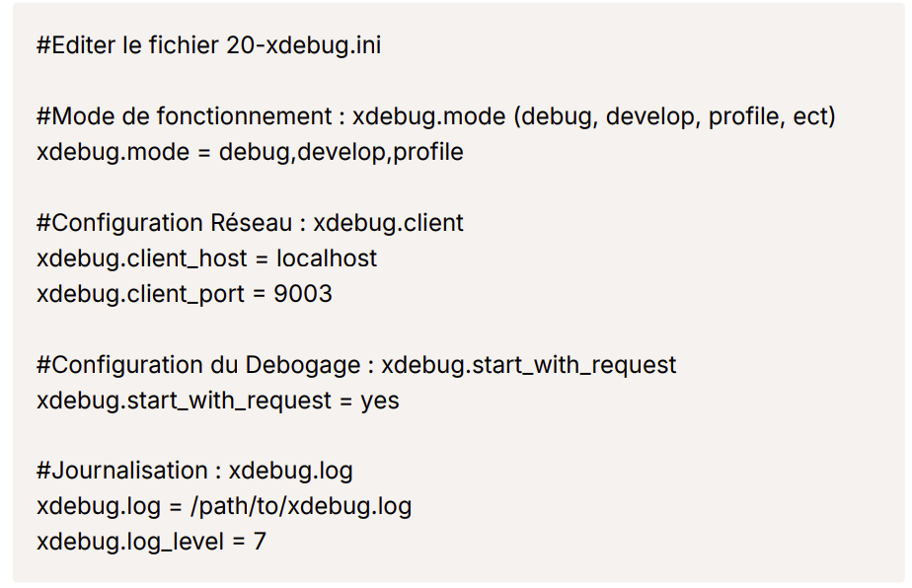This screenshot has height=588, width=912.
Task: Click the '#Configuration Réseau : xdebug.client' comment
Action: pos(250,223)
